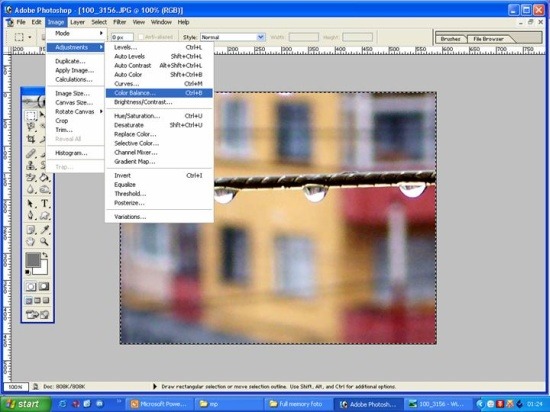Select the Blur tool
550x412 pixels.
31,189
